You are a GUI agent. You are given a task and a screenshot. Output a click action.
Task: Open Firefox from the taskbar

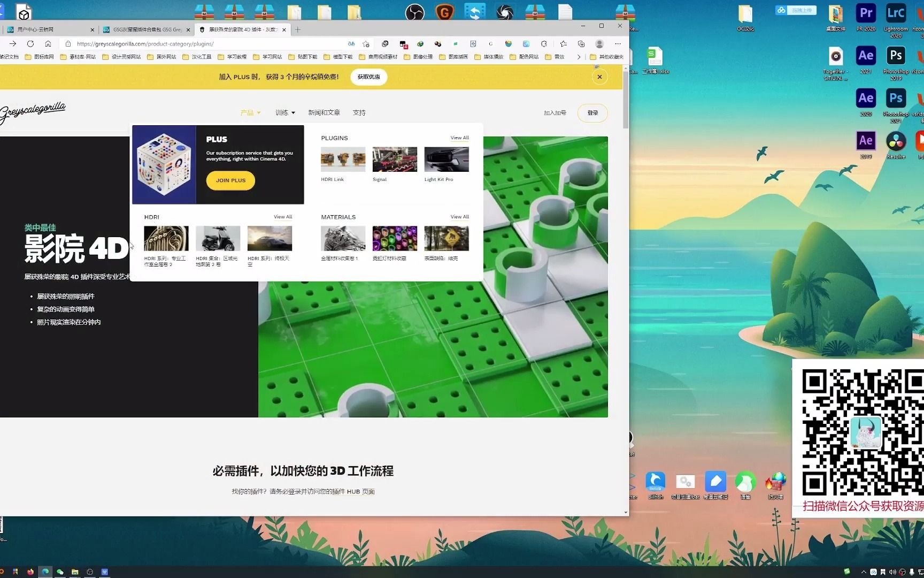point(30,572)
